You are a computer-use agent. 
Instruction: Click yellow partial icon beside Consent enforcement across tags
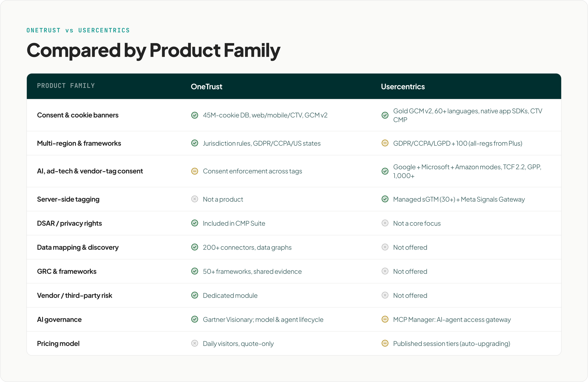click(x=195, y=171)
